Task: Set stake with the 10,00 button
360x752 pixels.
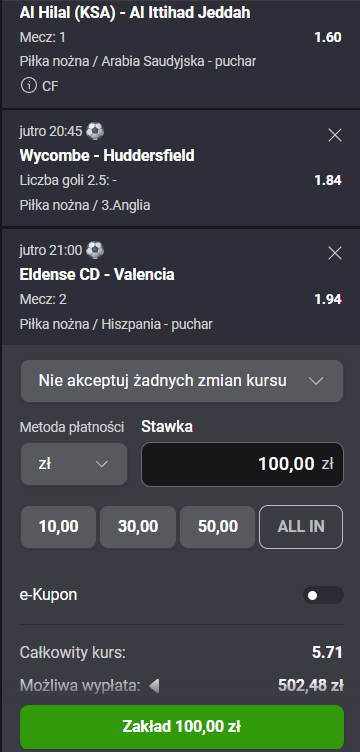Action: tap(58, 527)
